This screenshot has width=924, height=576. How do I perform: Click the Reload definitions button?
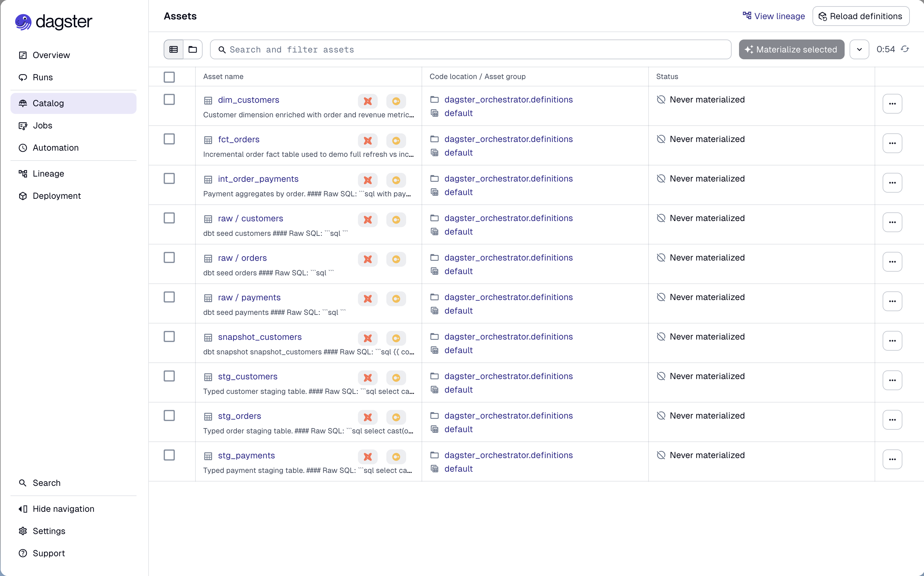861,16
